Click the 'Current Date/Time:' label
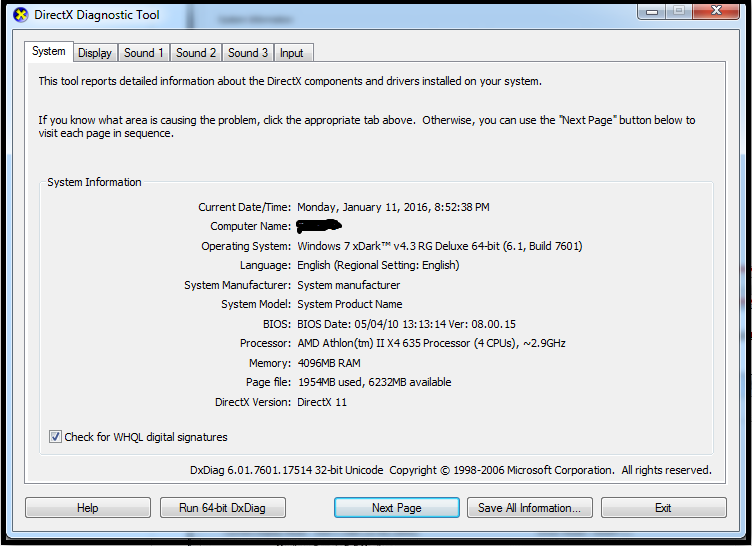Screen dimensions: 756x549 pos(244,207)
